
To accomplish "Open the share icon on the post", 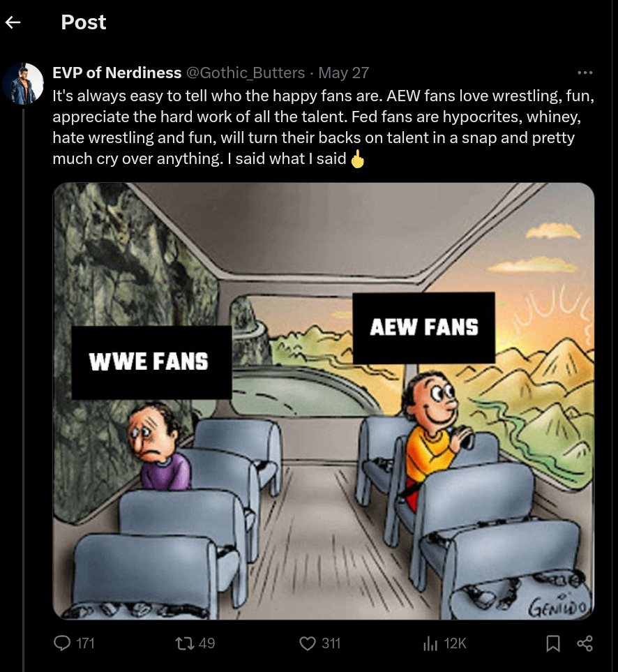I will pos(585,643).
